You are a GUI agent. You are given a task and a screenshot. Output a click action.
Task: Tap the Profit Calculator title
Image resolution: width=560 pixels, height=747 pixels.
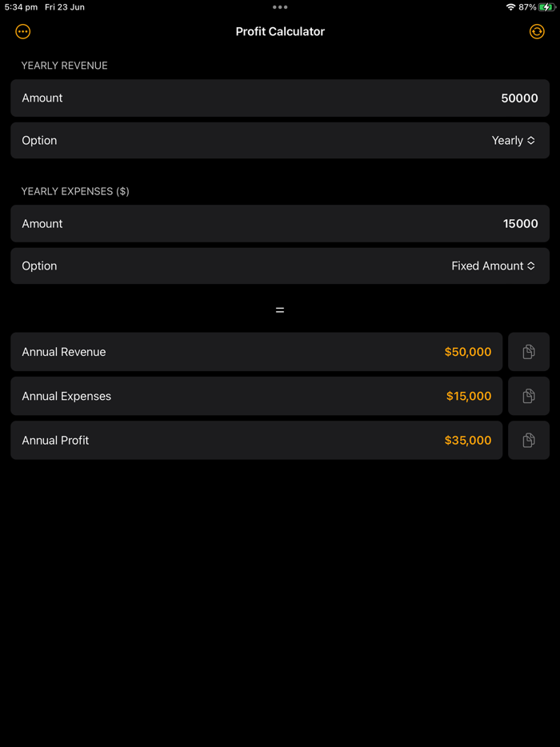coord(280,31)
